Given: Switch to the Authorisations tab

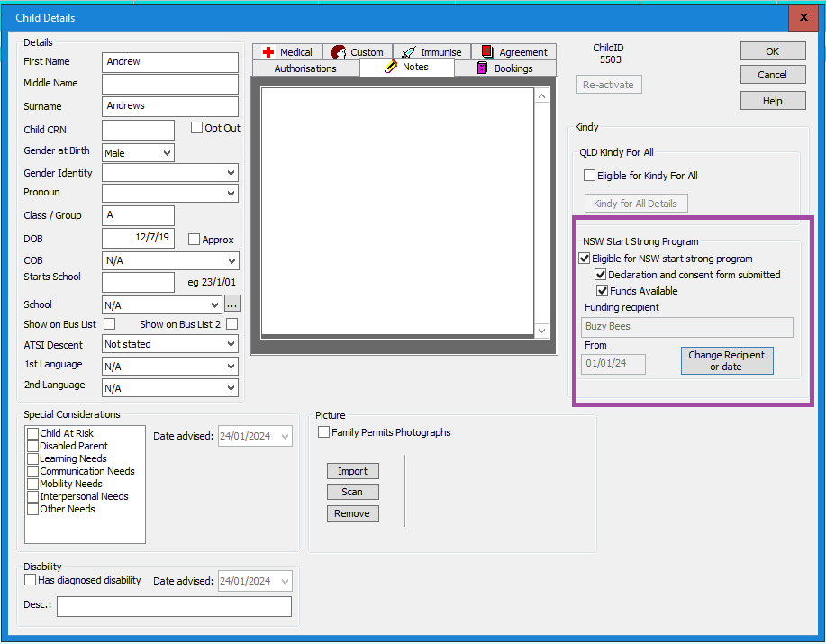Looking at the screenshot, I should [x=305, y=68].
